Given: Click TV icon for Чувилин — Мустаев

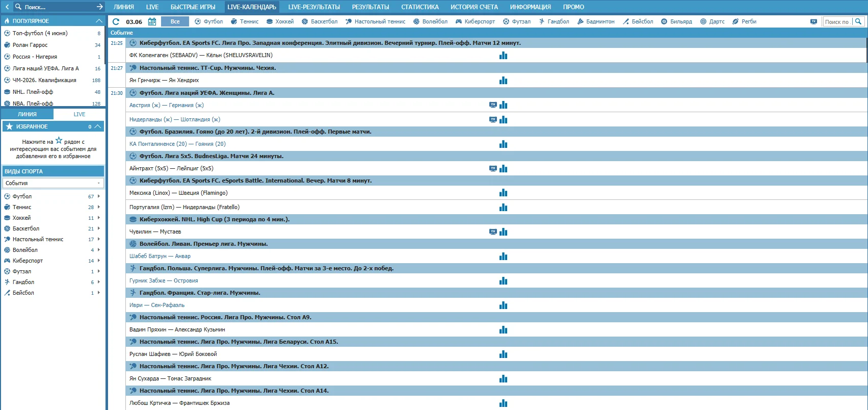Looking at the screenshot, I should click(492, 232).
